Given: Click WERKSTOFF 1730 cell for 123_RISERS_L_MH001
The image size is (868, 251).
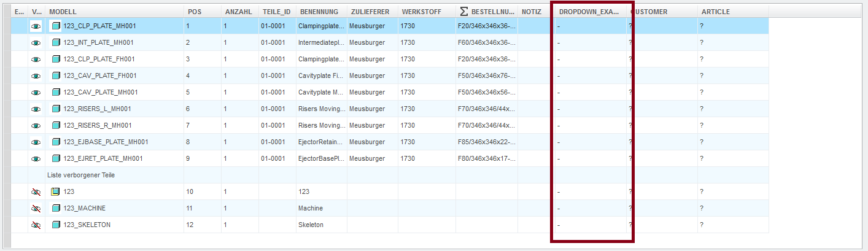Looking at the screenshot, I should tap(427, 109).
